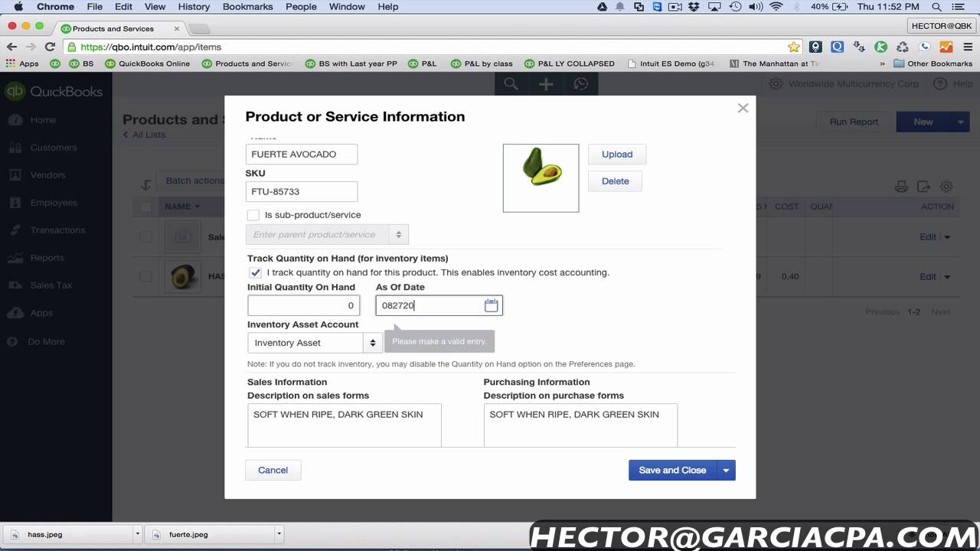Select the checkbox on the avocado product row
This screenshot has height=551, width=980.
point(145,276)
